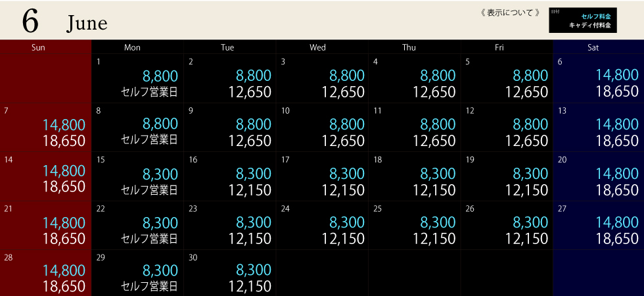The image size is (644, 296).
Task: Click the June 7 Sunday cell
Action: [46, 128]
